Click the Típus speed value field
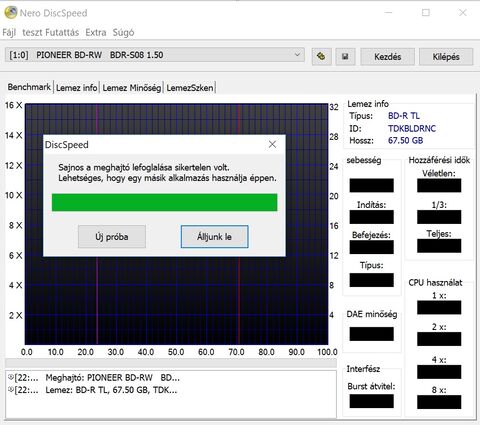Viewport: 480px width, 425px height. (371, 280)
